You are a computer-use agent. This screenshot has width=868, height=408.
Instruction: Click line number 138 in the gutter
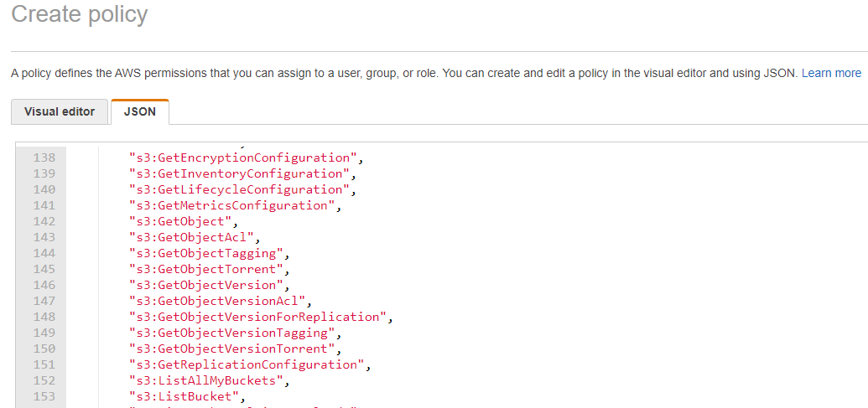pyautogui.click(x=44, y=158)
